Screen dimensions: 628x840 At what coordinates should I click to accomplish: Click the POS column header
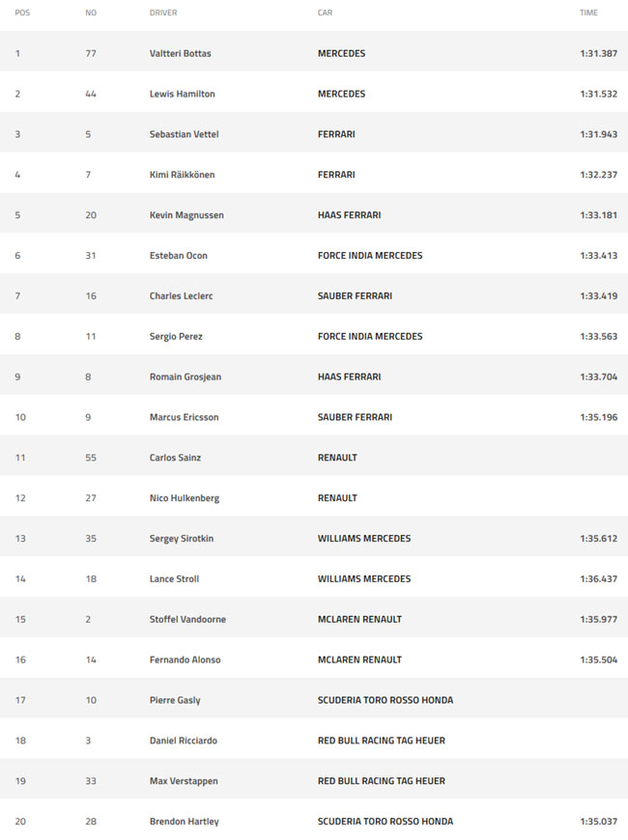tap(22, 13)
